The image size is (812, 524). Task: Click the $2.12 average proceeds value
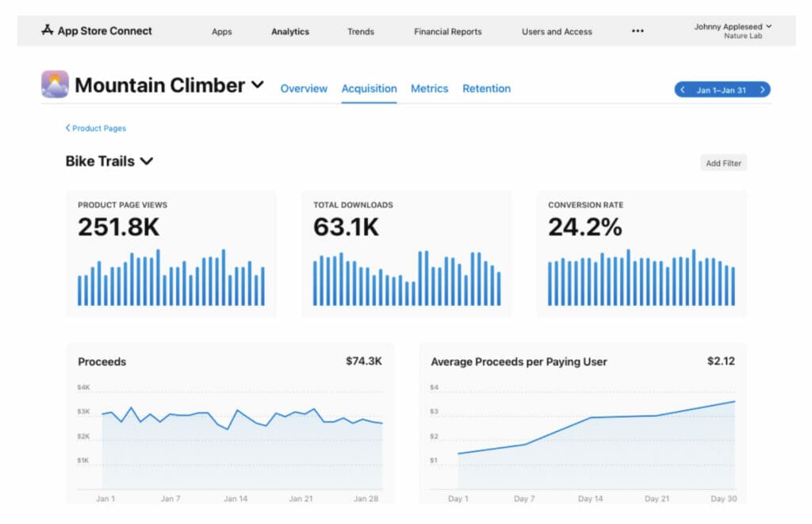(721, 361)
